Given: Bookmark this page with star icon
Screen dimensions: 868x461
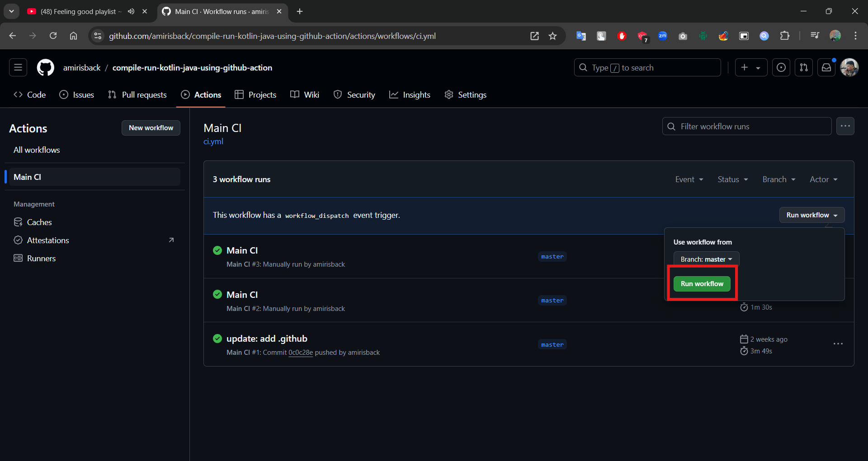Looking at the screenshot, I should click(x=552, y=36).
